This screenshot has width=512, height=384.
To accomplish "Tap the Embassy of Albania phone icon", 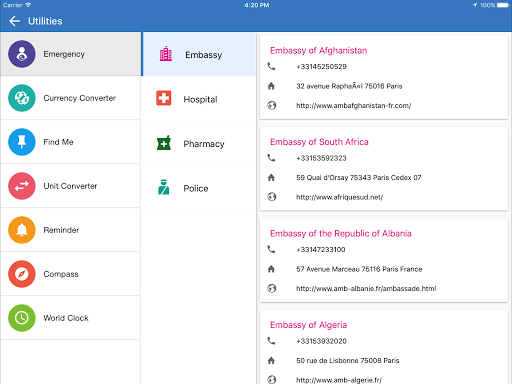I will pyautogui.click(x=271, y=249).
